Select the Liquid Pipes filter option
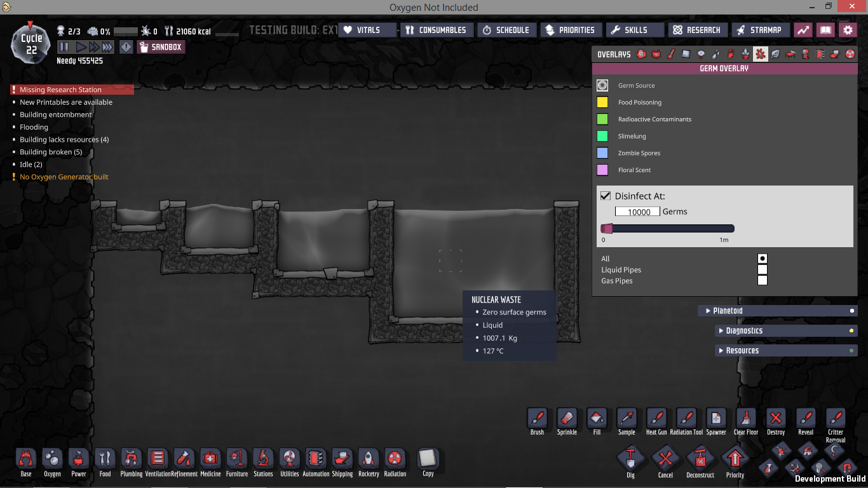Image resolution: width=868 pixels, height=488 pixels. pos(762,269)
